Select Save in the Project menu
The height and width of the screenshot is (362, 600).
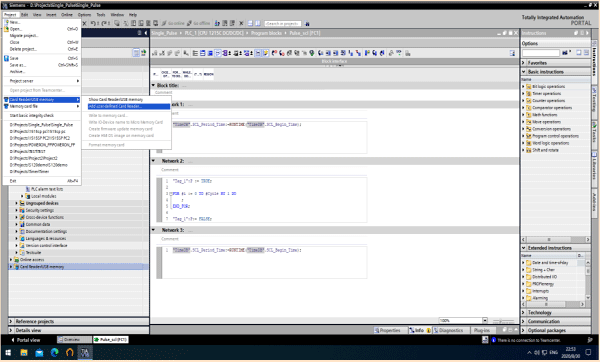pyautogui.click(x=41, y=58)
